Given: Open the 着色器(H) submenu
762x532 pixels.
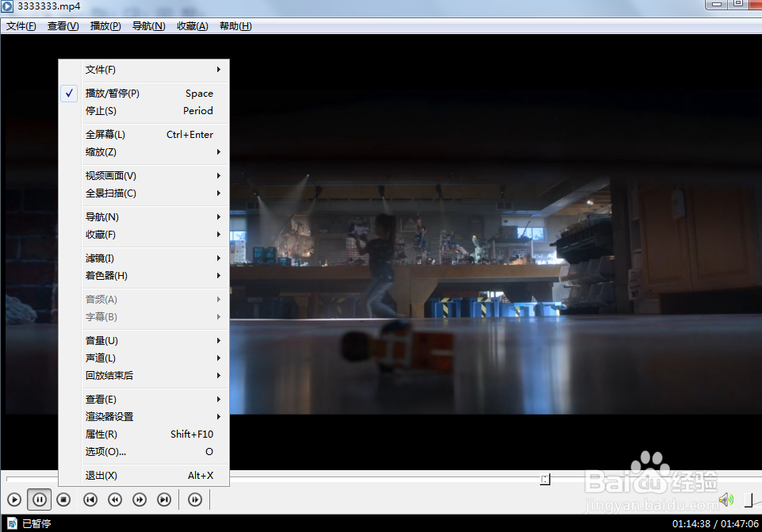Looking at the screenshot, I should 144,276.
